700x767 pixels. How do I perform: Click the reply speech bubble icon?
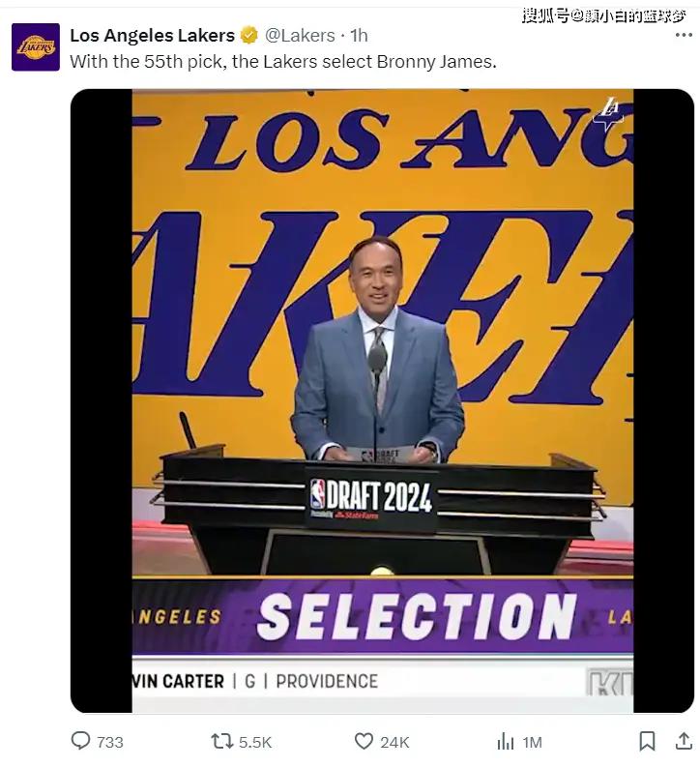(80, 741)
